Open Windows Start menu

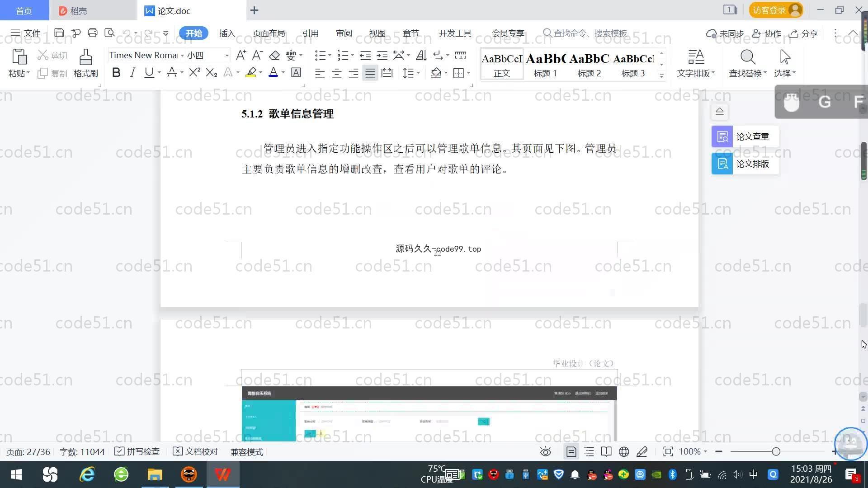[16, 474]
